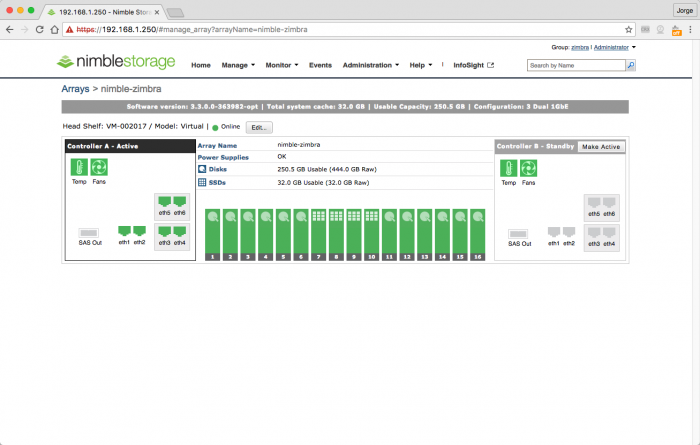Screen dimensions: 700x445
Task: Open the SSDs details link
Action: click(217, 183)
